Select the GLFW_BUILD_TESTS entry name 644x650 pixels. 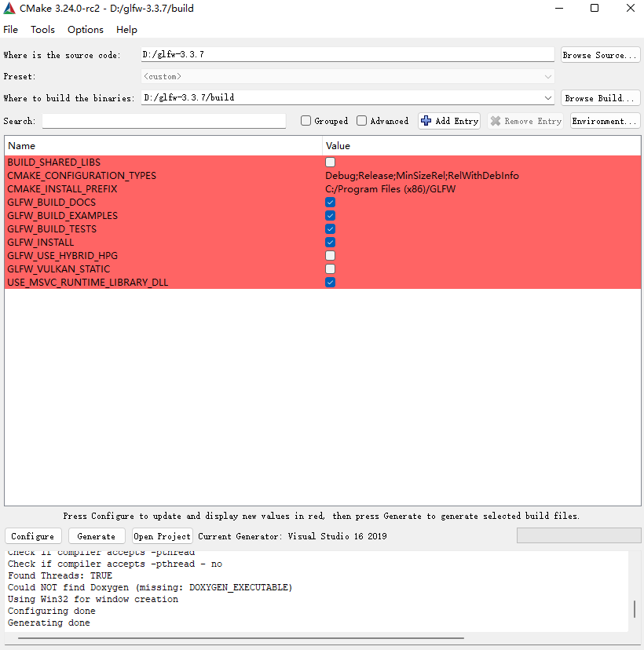[x=52, y=228]
